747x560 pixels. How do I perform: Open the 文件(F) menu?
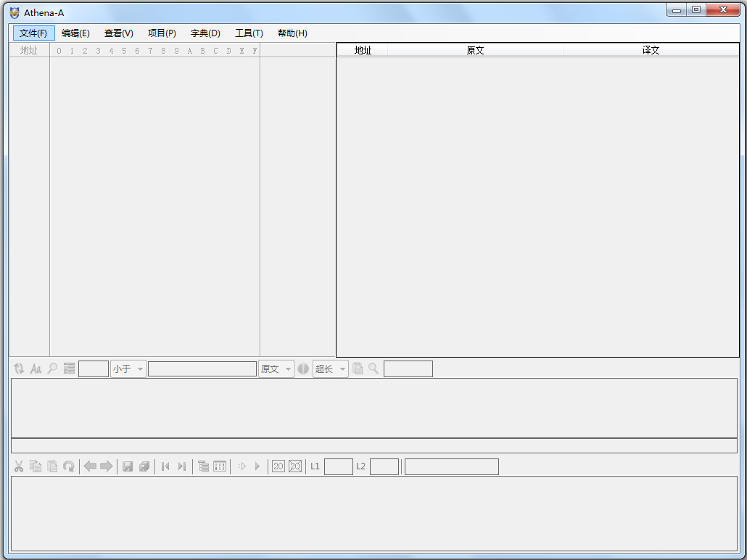(33, 33)
